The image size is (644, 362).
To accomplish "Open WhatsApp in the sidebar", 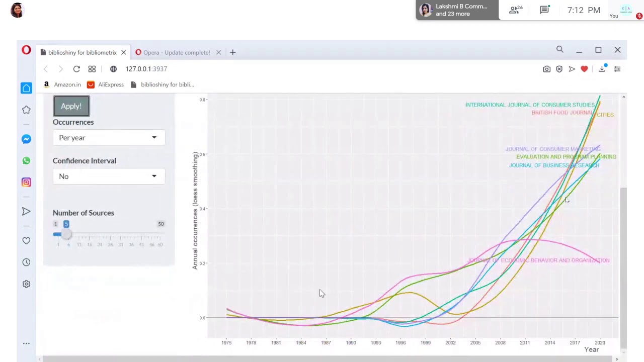I will pyautogui.click(x=26, y=161).
